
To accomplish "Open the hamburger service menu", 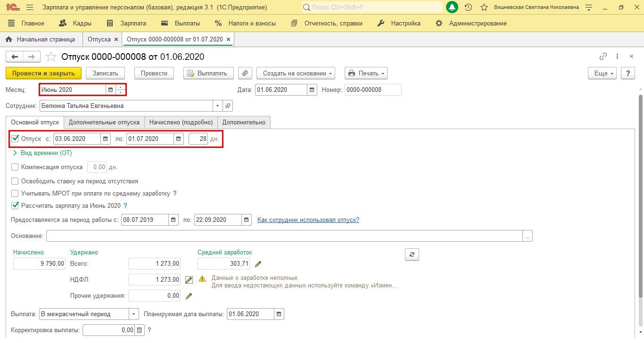I will (30, 8).
